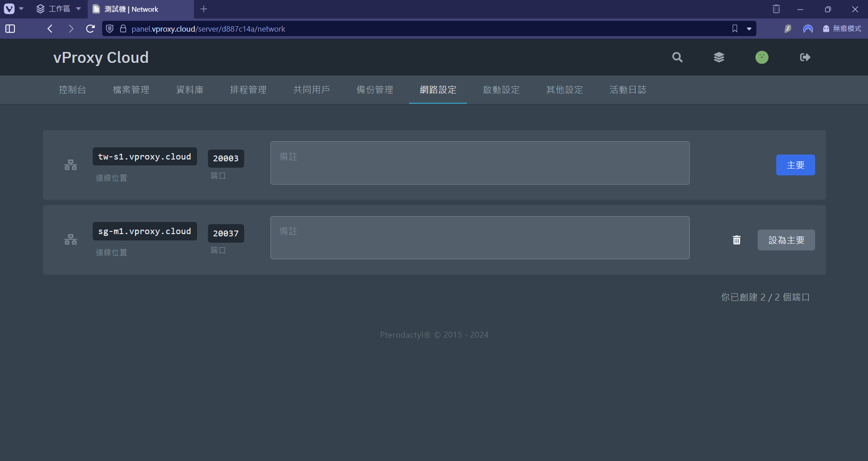The width and height of the screenshot is (868, 461).
Task: Click the site shield icon in the address bar
Action: (109, 29)
